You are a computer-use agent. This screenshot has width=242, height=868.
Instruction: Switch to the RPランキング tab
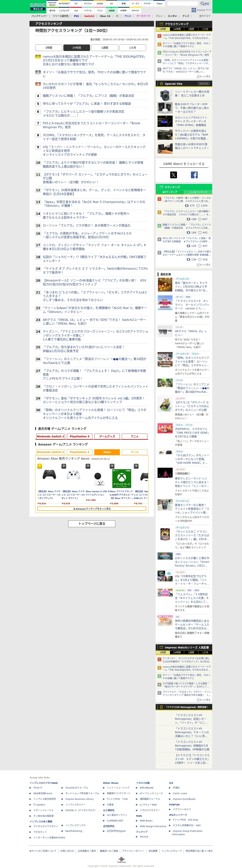coord(170,192)
